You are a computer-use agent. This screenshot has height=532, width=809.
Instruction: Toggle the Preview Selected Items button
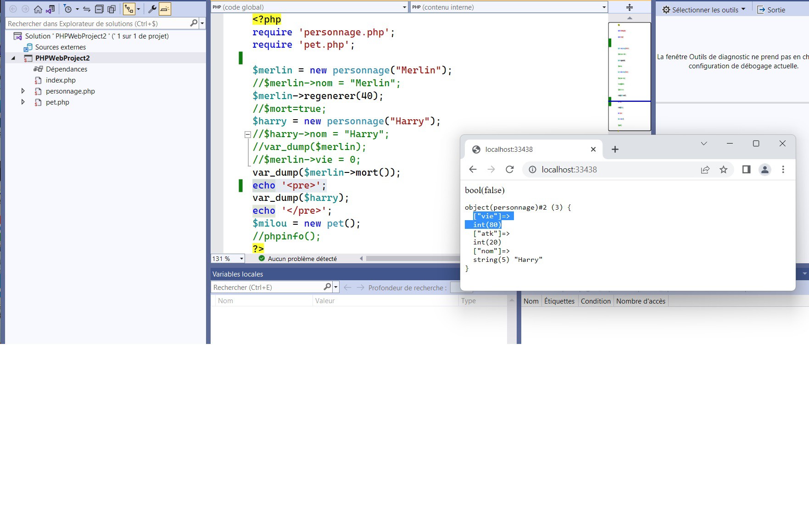point(165,9)
